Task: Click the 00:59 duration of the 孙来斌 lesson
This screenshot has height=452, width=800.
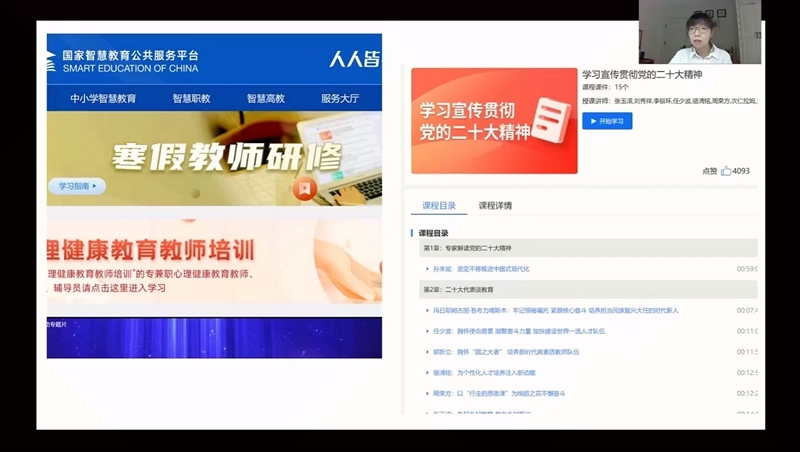Action: [x=747, y=269]
